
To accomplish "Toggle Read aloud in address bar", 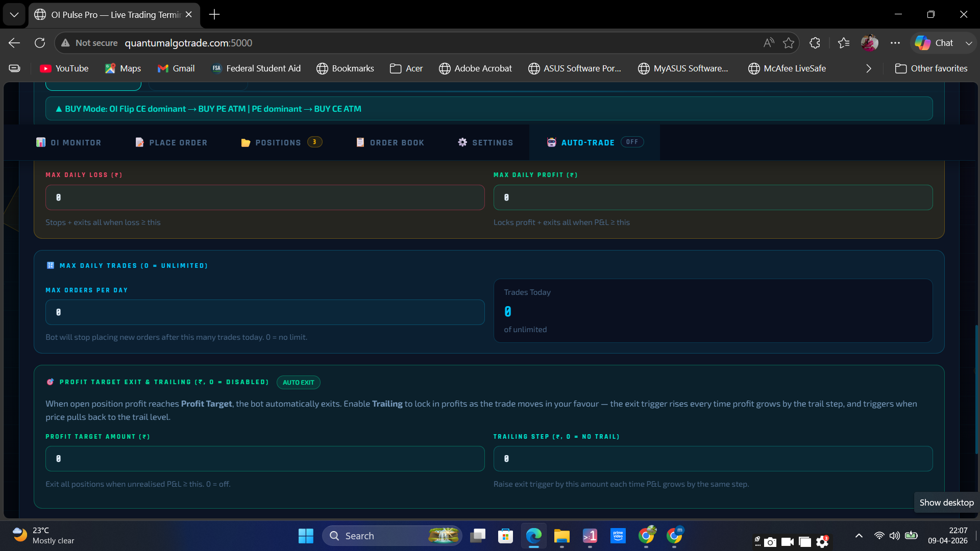I will pos(769,43).
